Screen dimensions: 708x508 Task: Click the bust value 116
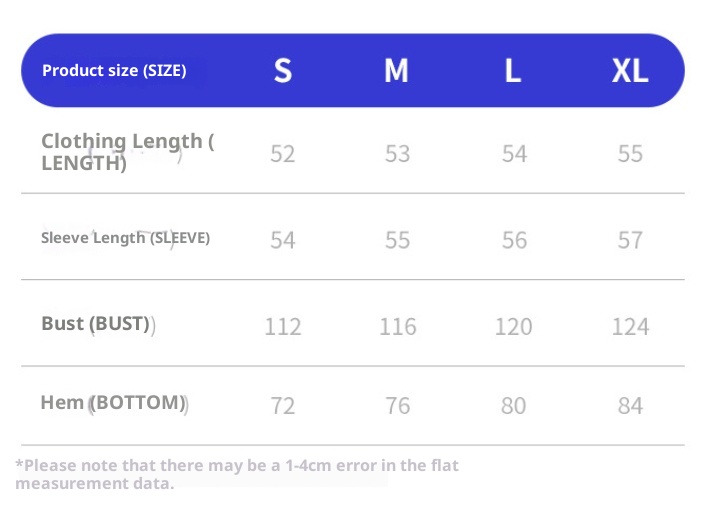[x=397, y=327]
